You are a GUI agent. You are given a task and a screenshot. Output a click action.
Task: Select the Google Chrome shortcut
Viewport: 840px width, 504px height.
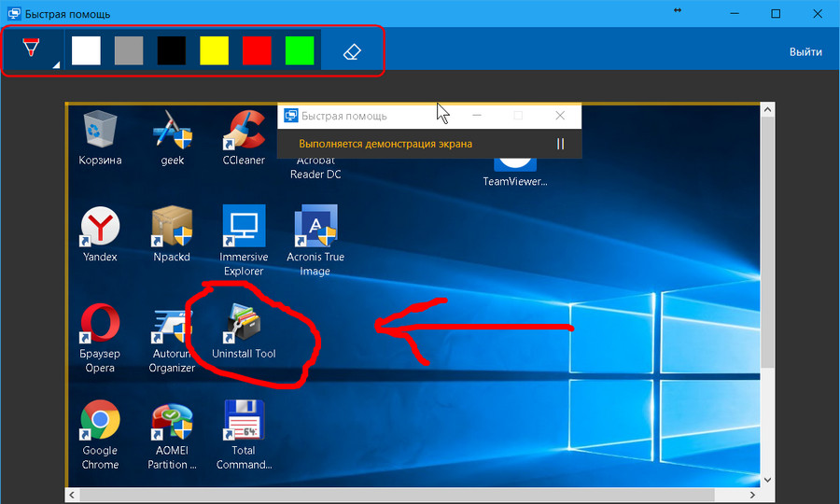tap(100, 435)
